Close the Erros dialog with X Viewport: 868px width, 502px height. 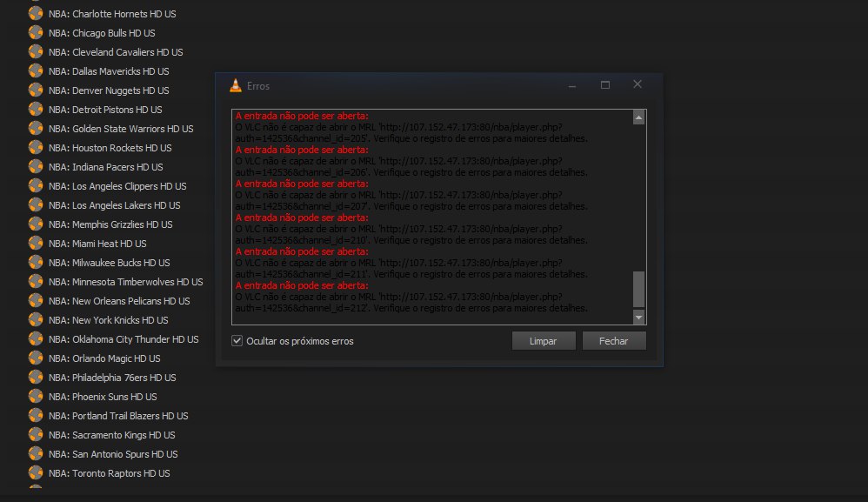click(x=638, y=84)
